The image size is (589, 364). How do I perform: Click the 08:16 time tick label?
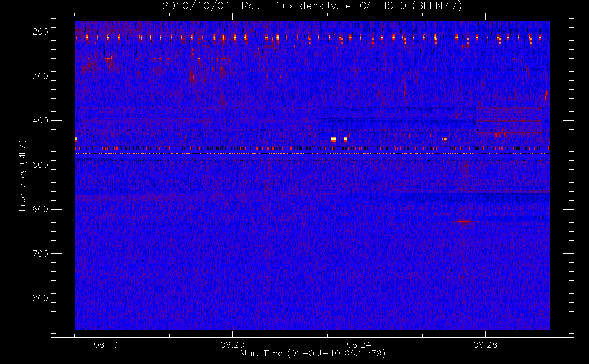[x=106, y=345]
